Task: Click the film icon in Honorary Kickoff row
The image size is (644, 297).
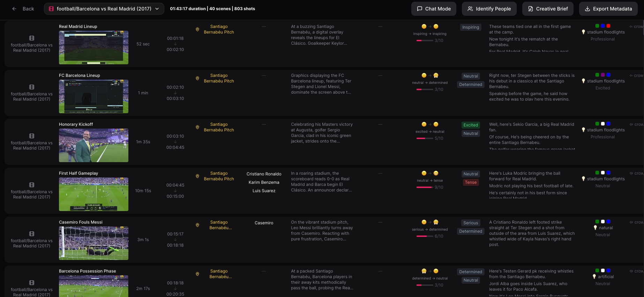Action: (32, 136)
